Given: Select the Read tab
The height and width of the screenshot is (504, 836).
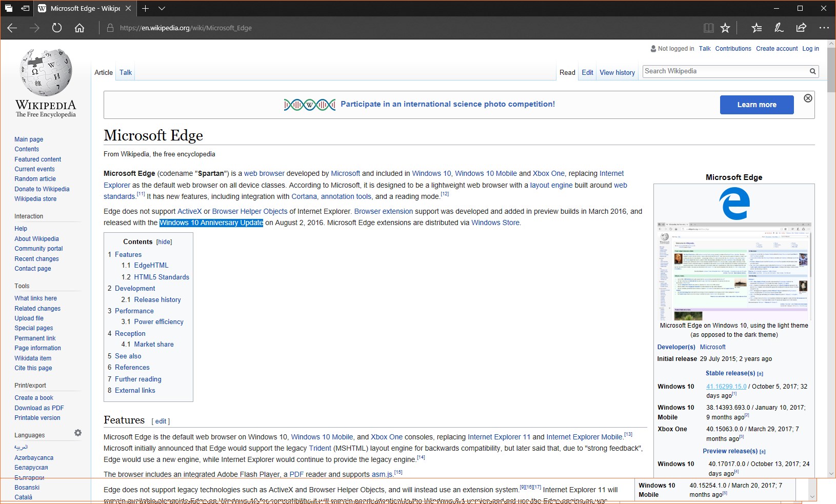Looking at the screenshot, I should (567, 72).
